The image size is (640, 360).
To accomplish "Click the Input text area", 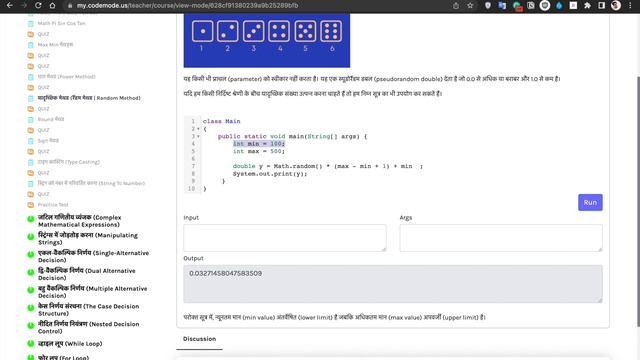I will [285, 238].
